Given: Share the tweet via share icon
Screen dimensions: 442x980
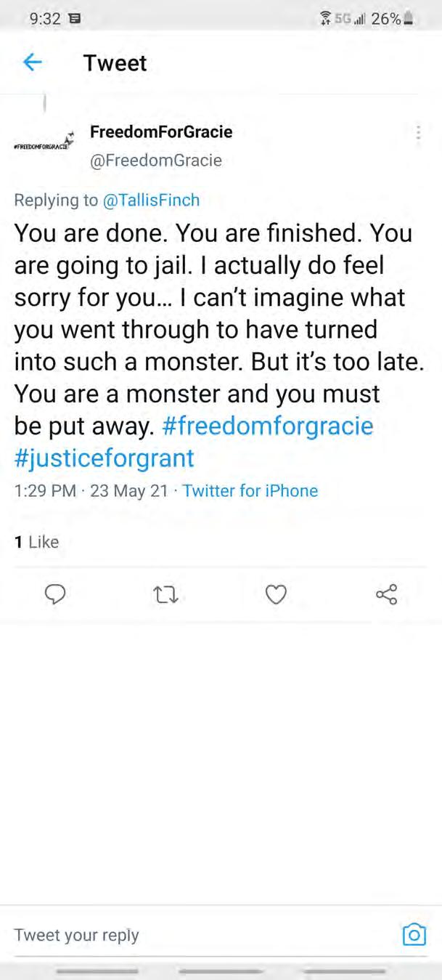Looking at the screenshot, I should [386, 595].
